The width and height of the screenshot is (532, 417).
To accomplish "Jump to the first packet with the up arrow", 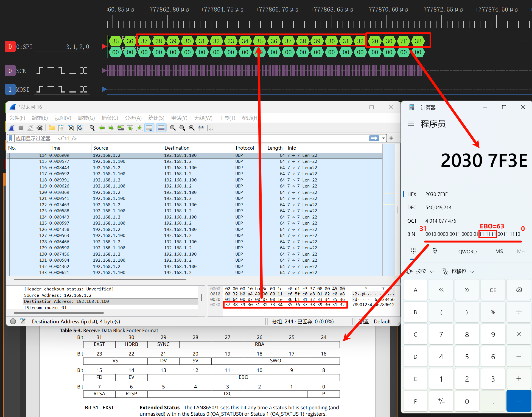I will [x=130, y=128].
